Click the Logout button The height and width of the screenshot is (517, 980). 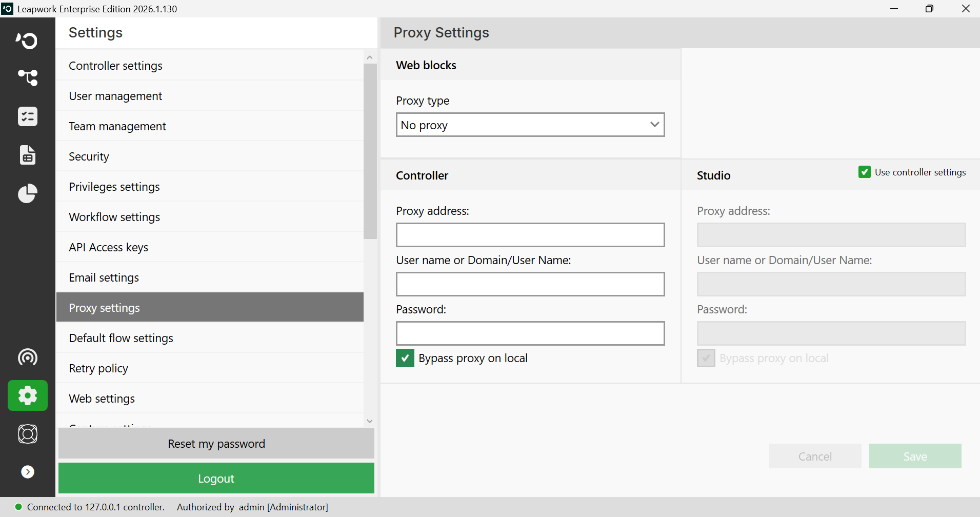216,479
